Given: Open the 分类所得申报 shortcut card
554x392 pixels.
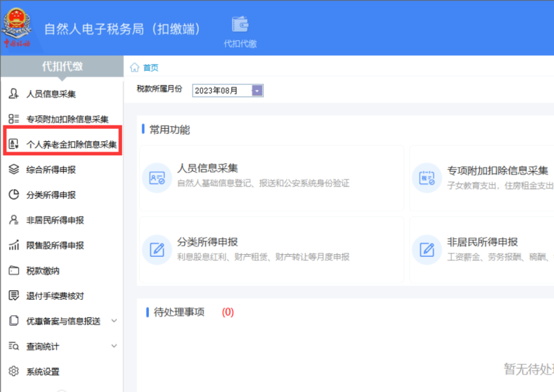Looking at the screenshot, I should point(263,249).
